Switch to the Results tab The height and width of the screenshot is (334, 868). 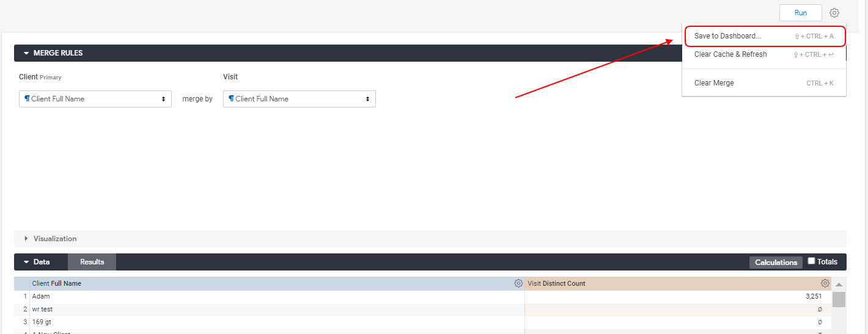tap(92, 262)
